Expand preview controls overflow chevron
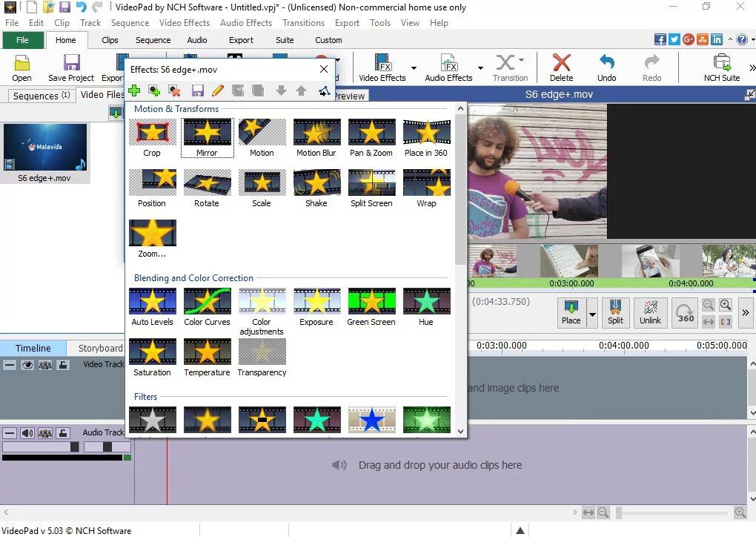This screenshot has height=537, width=756. pyautogui.click(x=746, y=313)
